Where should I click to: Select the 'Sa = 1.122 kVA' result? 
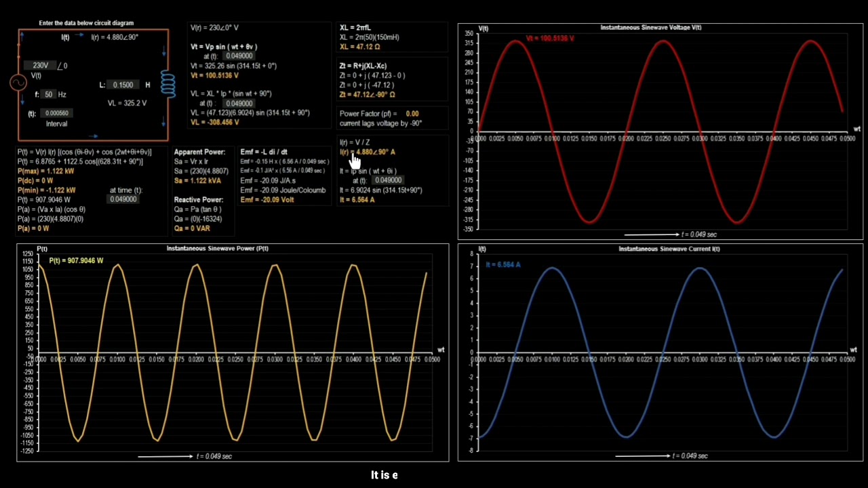coord(197,181)
